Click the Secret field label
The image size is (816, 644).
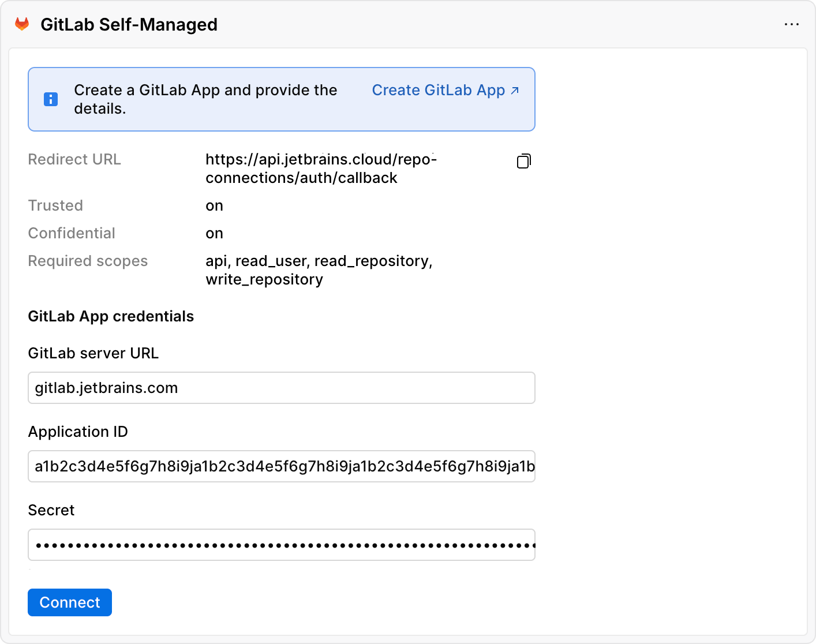51,510
